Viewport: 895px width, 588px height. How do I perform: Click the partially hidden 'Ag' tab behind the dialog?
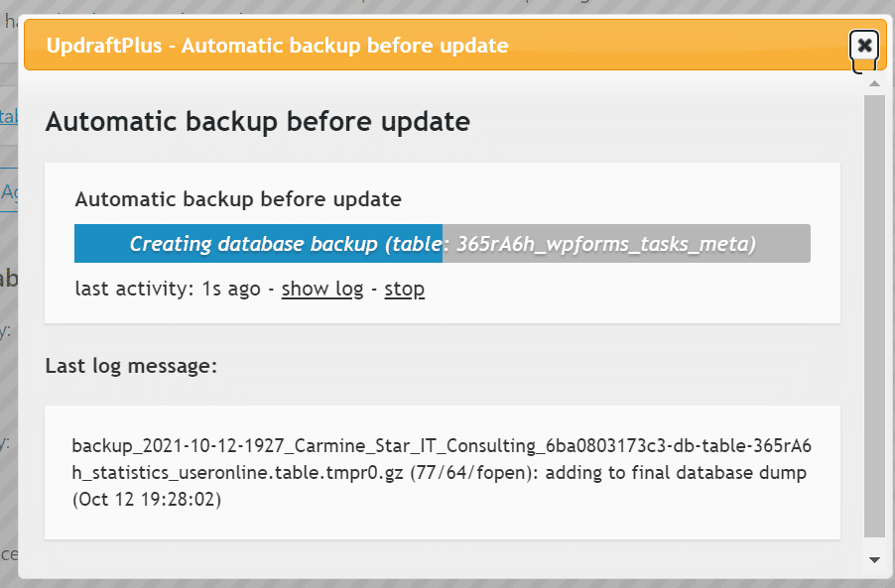[x=9, y=191]
